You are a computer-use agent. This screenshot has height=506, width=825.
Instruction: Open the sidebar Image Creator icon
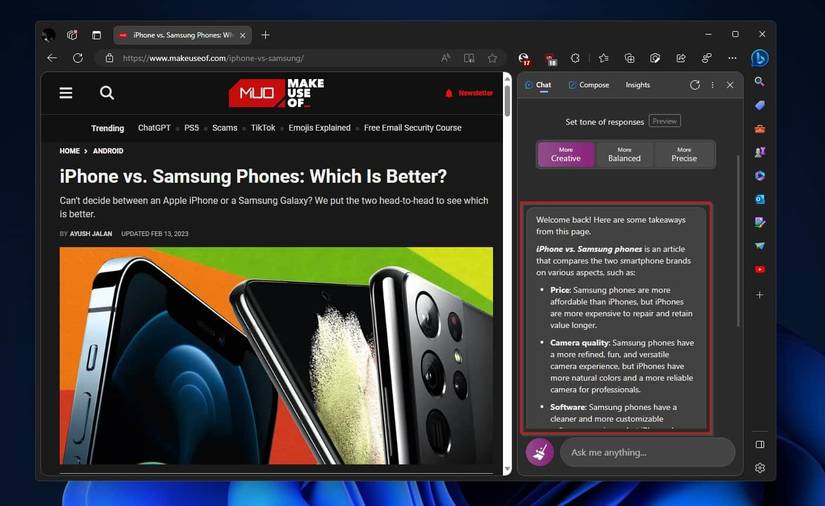click(x=759, y=222)
